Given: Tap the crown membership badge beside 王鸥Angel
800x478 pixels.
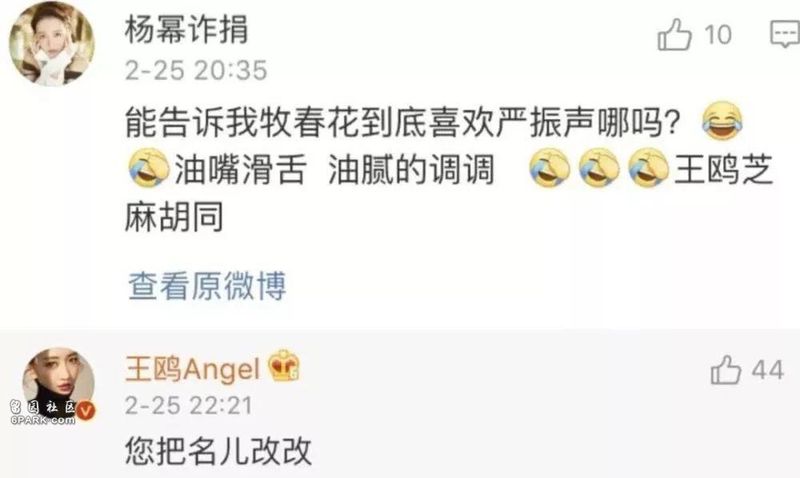Looking at the screenshot, I should pos(284,366).
